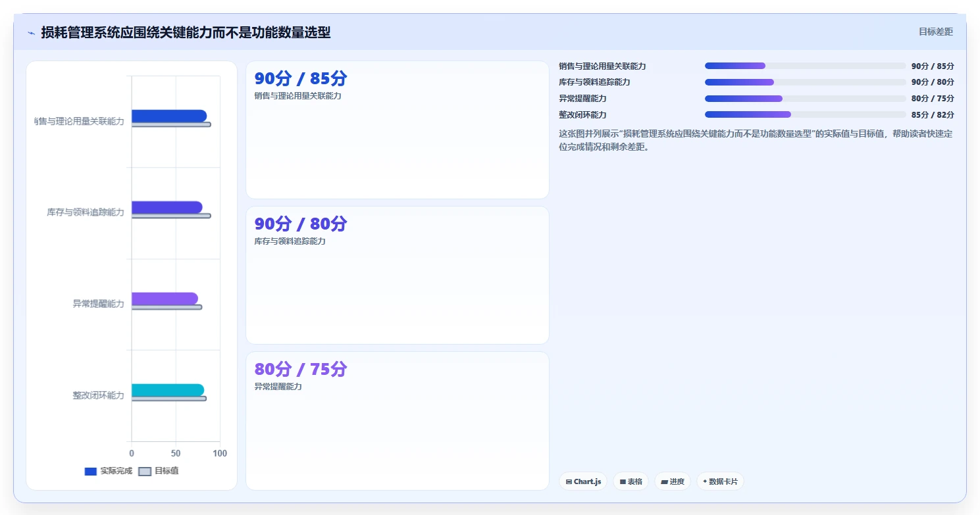Click the 90分 / 85分 card value
This screenshot has height=515, width=980.
tap(301, 79)
